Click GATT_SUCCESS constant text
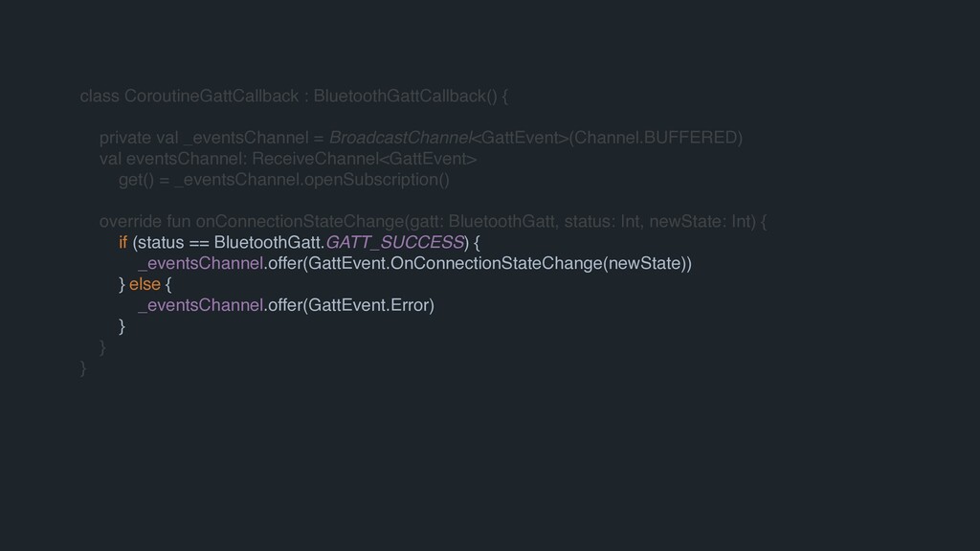980x551 pixels. [x=394, y=243]
